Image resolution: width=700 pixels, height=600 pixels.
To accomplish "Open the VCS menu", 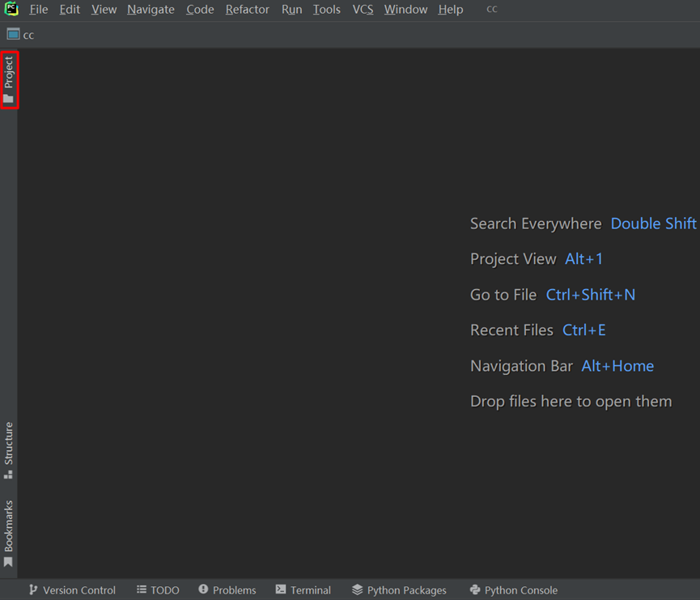I will pyautogui.click(x=363, y=10).
